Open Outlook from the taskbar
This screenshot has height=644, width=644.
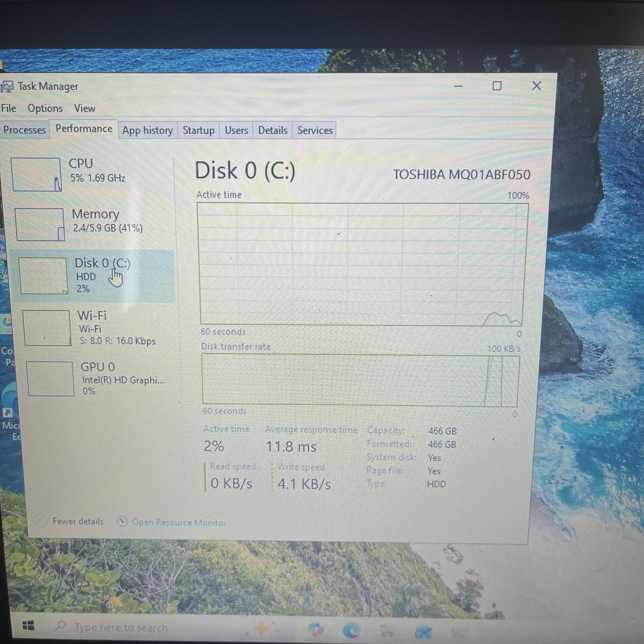(x=423, y=632)
